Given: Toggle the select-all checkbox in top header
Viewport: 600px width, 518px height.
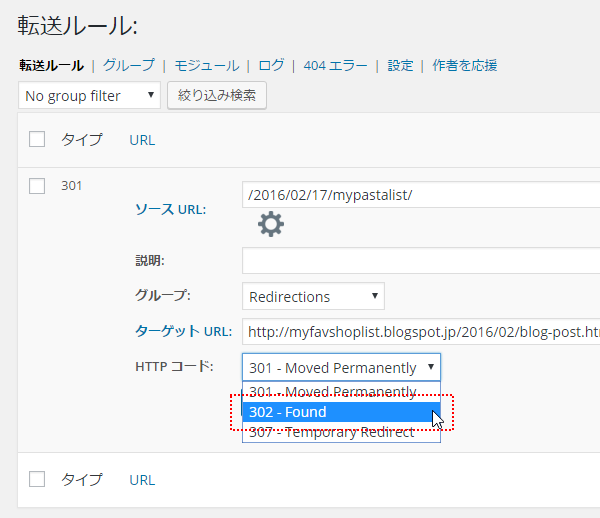Looking at the screenshot, I should 37,140.
